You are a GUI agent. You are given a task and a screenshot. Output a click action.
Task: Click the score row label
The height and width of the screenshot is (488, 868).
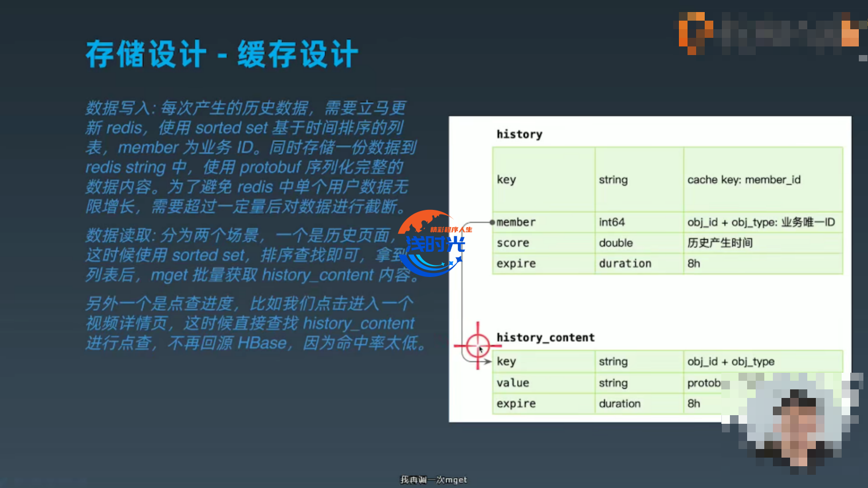pyautogui.click(x=513, y=243)
